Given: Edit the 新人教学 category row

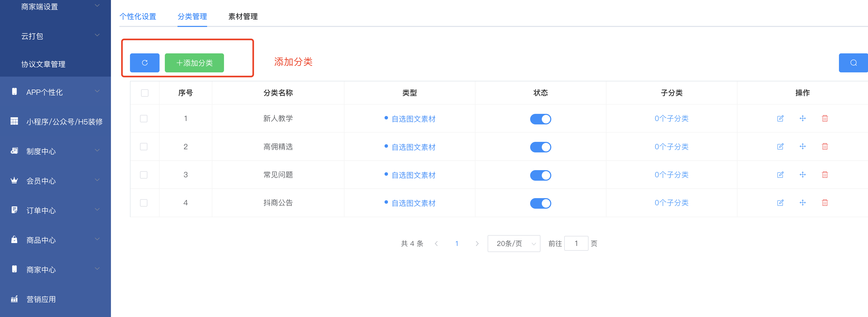Looking at the screenshot, I should point(780,118).
